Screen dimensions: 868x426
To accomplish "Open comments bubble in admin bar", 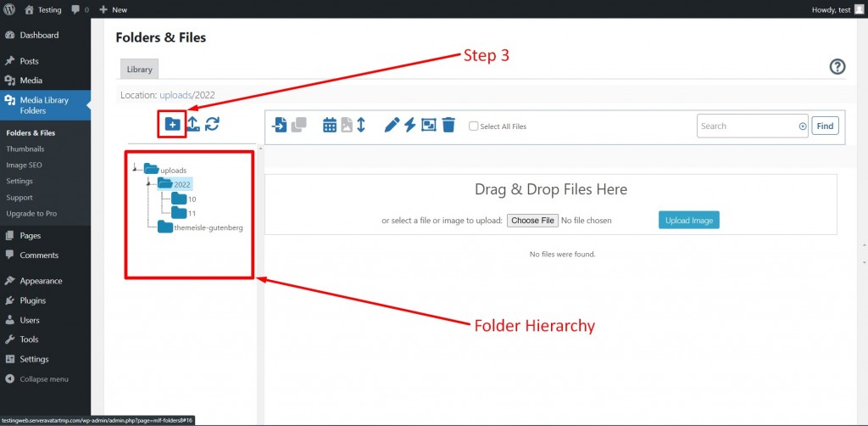I will pos(76,9).
